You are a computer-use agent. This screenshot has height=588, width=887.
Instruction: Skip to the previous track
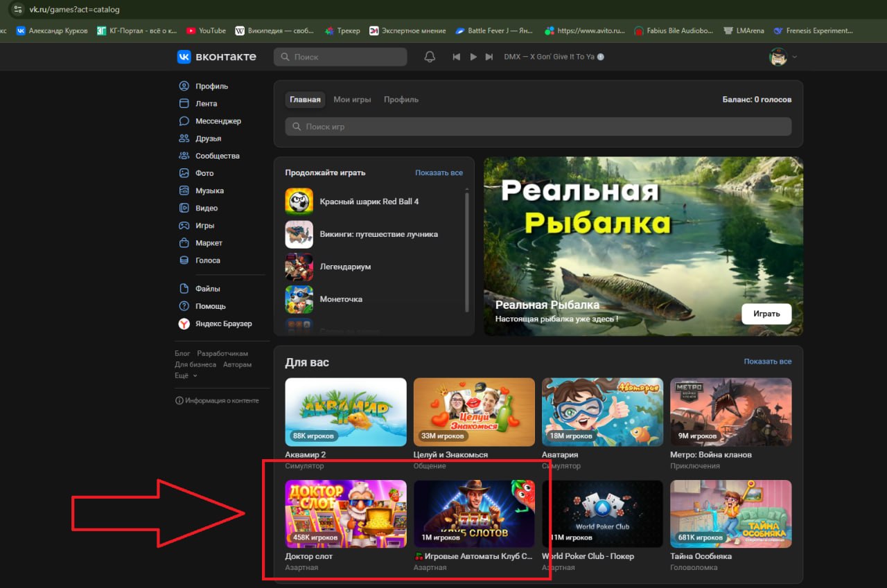[456, 57]
